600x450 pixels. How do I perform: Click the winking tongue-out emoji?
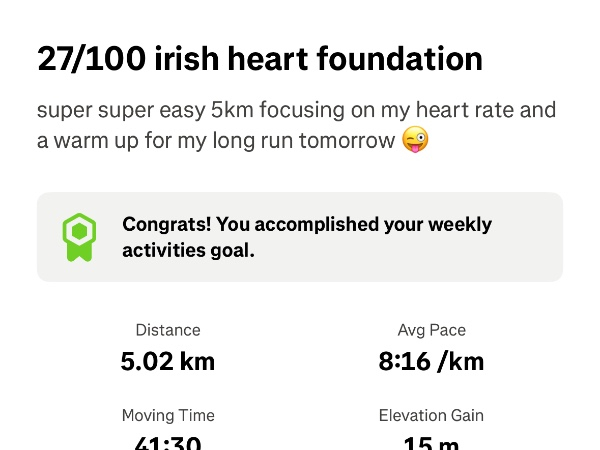[x=415, y=141]
